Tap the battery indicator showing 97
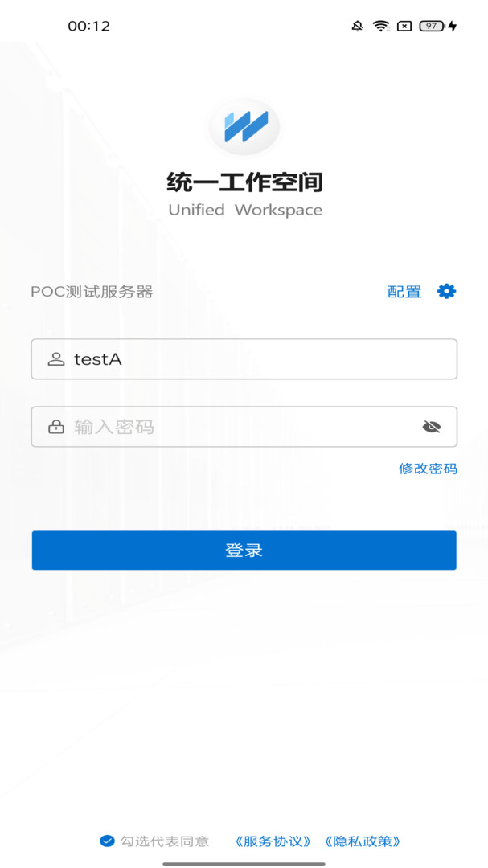 pos(433,26)
